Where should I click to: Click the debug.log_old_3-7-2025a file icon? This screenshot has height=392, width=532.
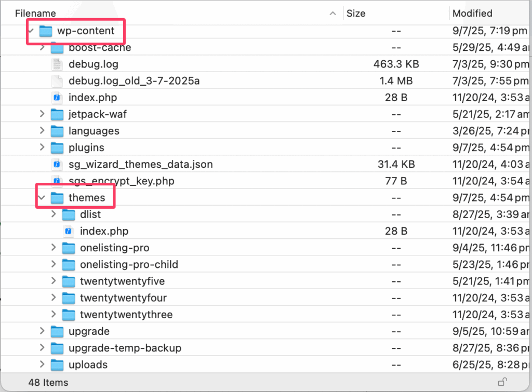57,81
